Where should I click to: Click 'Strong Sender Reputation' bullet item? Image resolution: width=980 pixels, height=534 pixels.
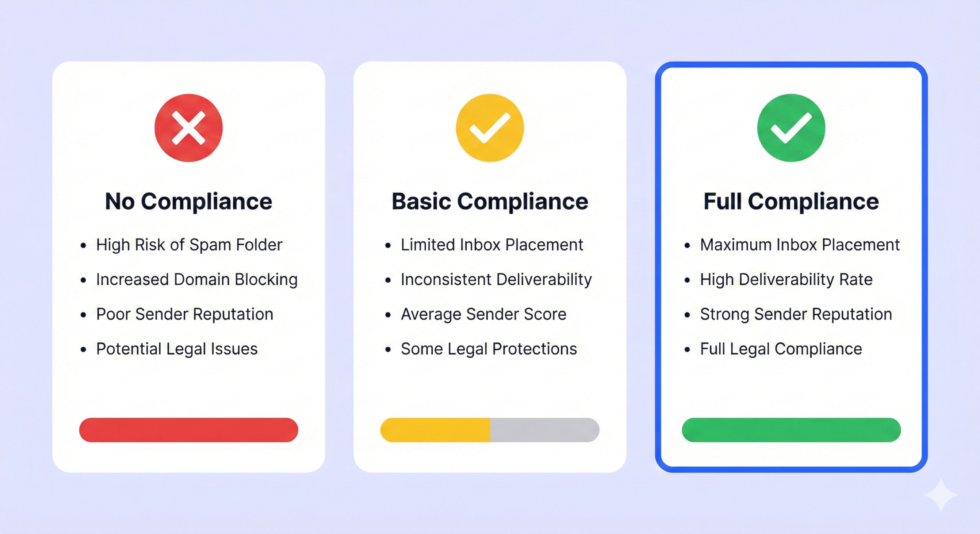pos(796,314)
